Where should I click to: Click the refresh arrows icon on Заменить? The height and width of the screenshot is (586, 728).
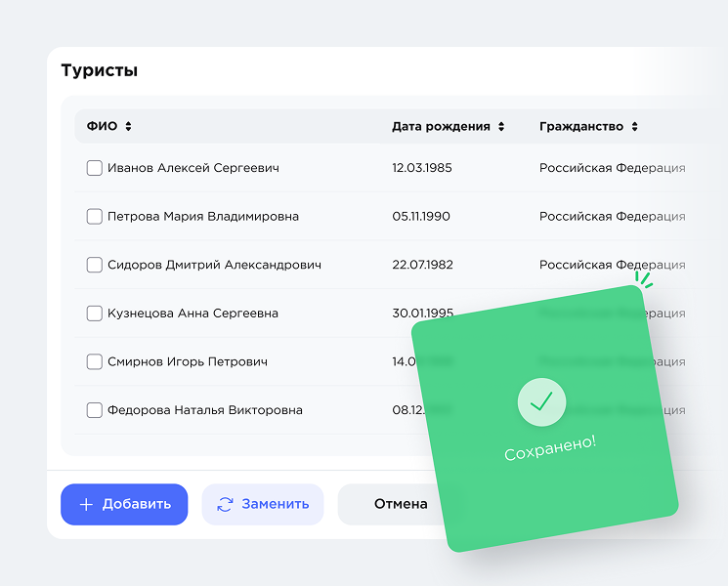(x=225, y=505)
